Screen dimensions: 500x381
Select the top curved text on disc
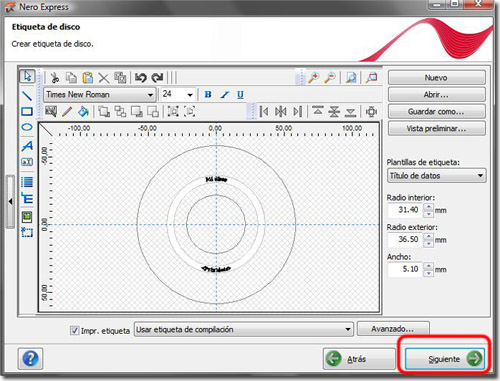coord(216,179)
